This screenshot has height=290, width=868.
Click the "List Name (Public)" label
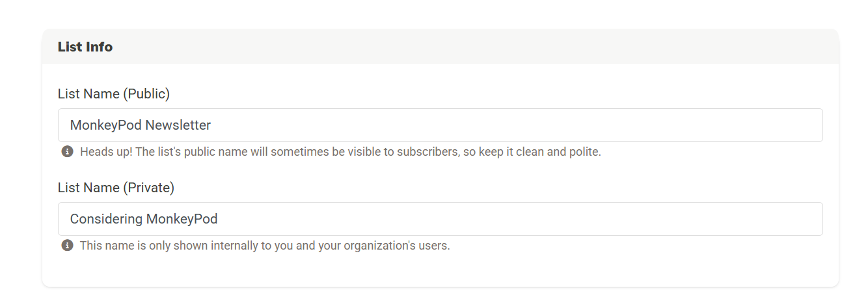pyautogui.click(x=113, y=94)
